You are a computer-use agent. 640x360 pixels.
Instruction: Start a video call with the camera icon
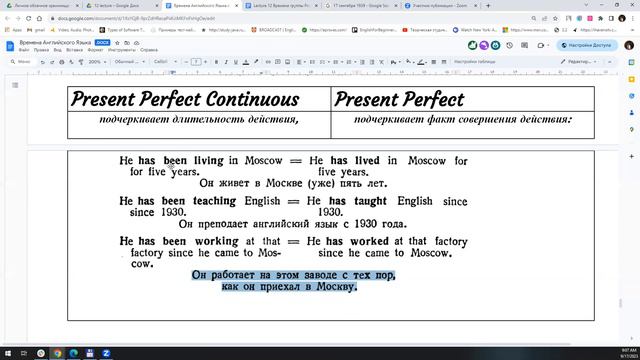pos(542,45)
